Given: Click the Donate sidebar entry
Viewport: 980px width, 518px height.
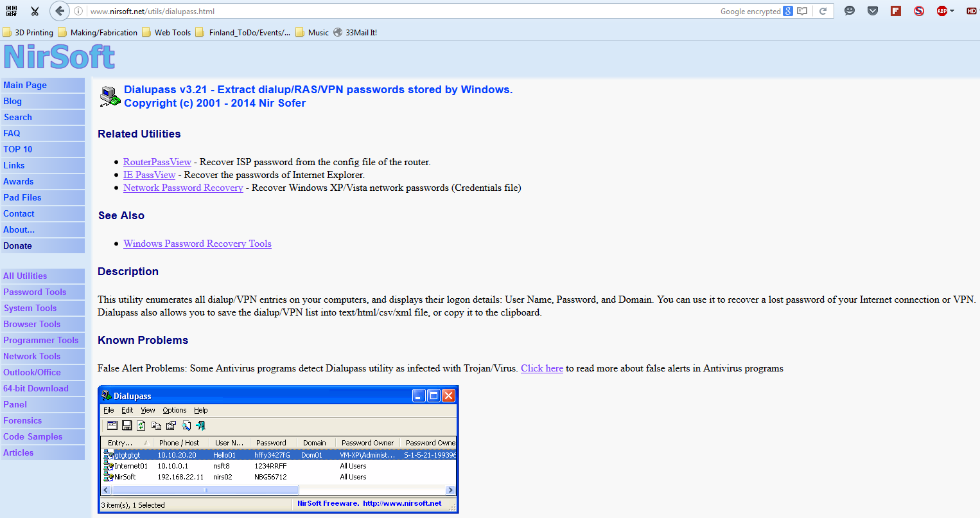Looking at the screenshot, I should pos(17,246).
